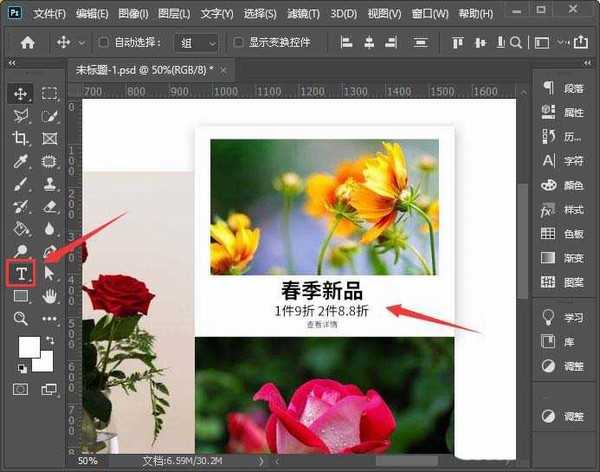Open the 色板 (Swatches) panel
The image size is (600, 472).
pyautogui.click(x=564, y=233)
